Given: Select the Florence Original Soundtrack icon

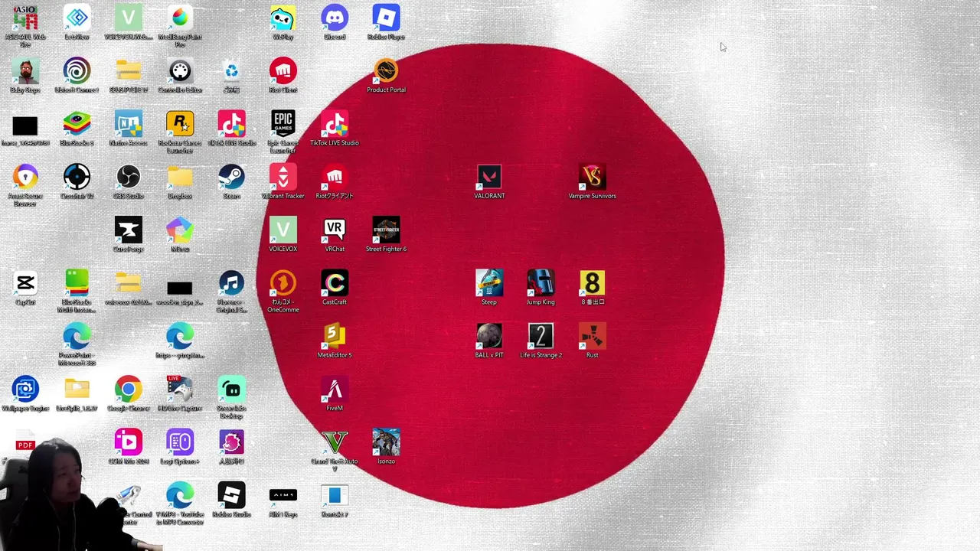Looking at the screenshot, I should 231,283.
